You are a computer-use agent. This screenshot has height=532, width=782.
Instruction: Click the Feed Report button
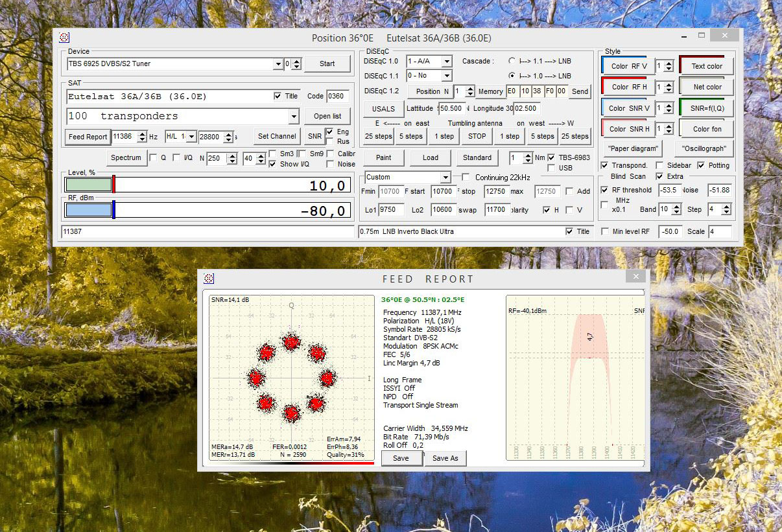click(x=88, y=137)
